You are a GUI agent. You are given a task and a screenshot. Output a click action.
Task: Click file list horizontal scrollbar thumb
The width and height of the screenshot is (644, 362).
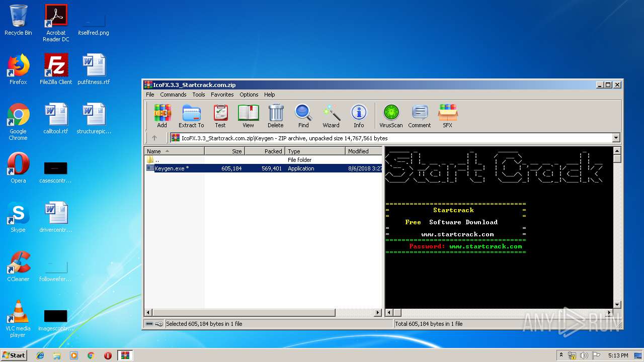[x=243, y=313]
